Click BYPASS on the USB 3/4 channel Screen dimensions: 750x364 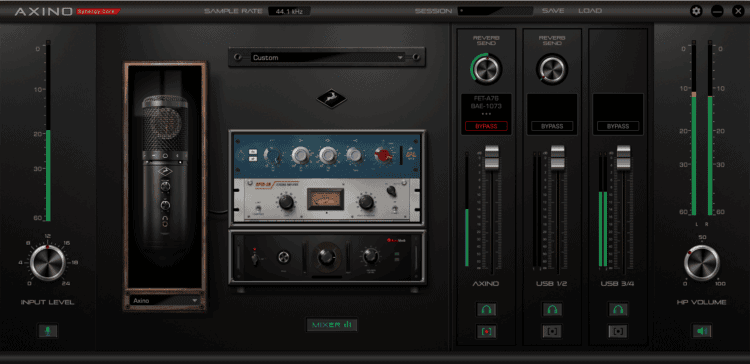(618, 126)
